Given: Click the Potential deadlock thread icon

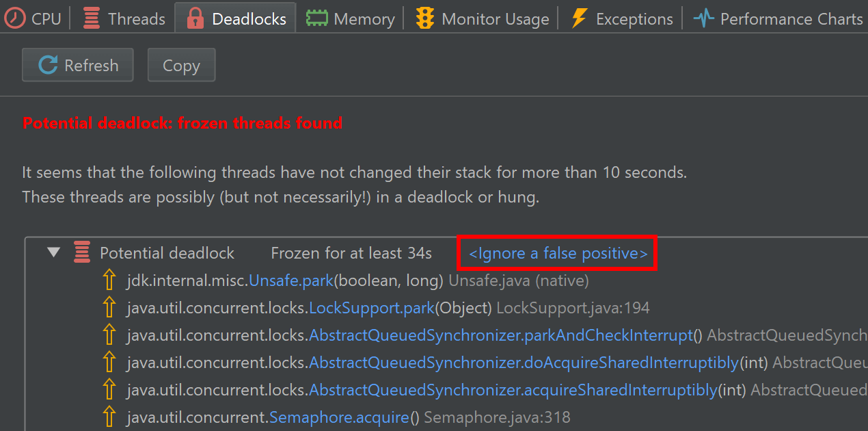Looking at the screenshot, I should pyautogui.click(x=82, y=253).
